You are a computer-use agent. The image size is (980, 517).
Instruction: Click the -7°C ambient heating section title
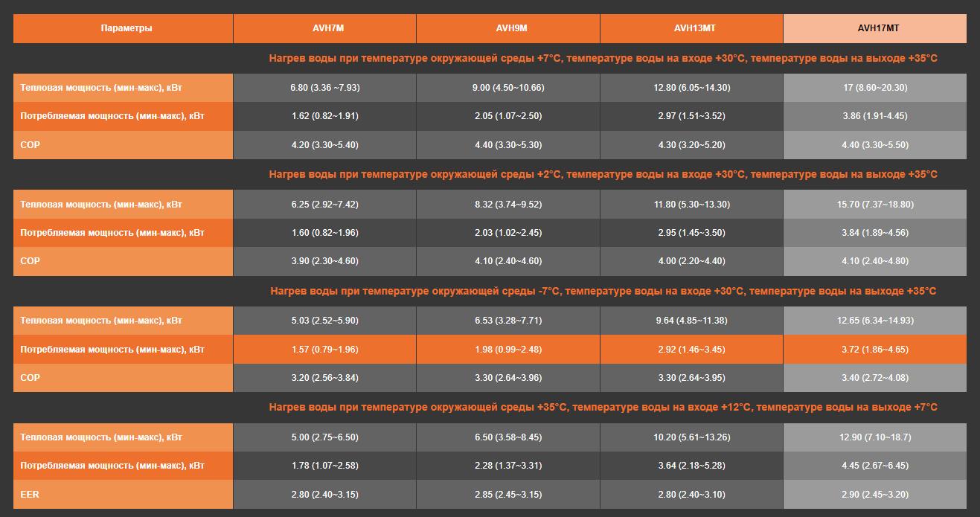click(x=603, y=291)
